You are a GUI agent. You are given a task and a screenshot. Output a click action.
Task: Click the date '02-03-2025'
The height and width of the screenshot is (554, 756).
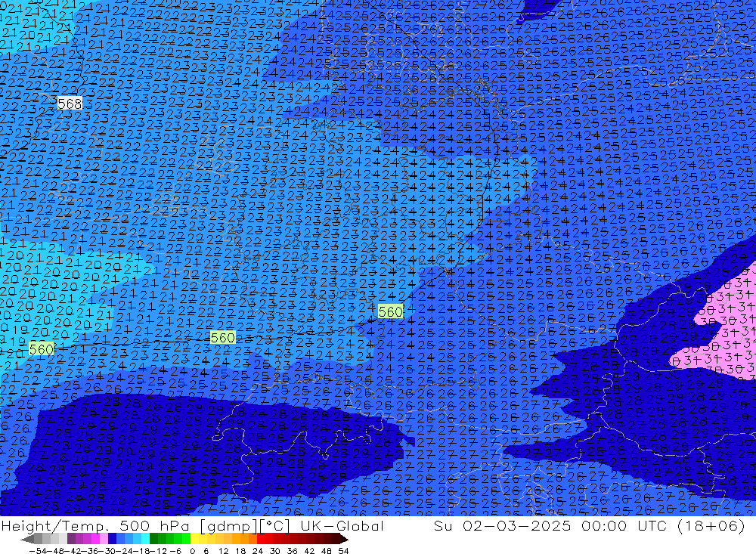(x=516, y=525)
